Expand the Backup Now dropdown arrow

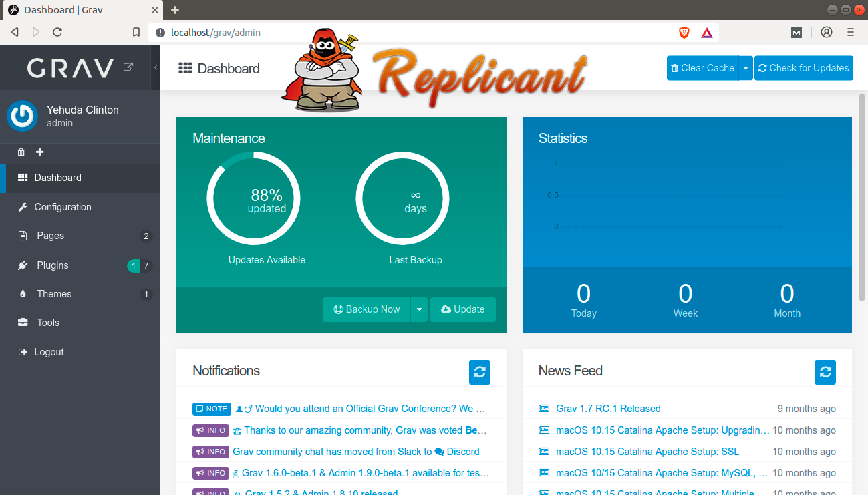(419, 309)
